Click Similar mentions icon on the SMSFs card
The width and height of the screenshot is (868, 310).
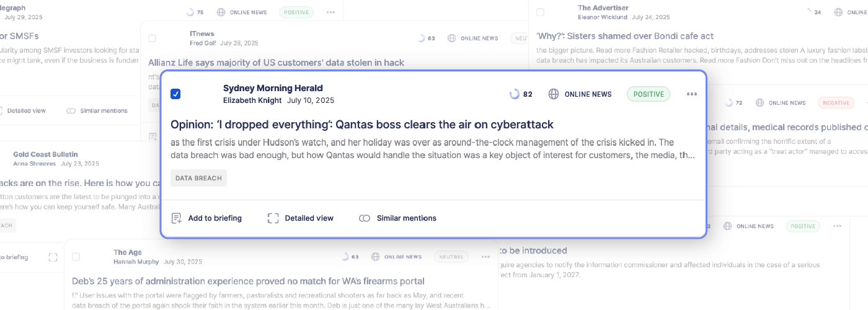(x=71, y=111)
